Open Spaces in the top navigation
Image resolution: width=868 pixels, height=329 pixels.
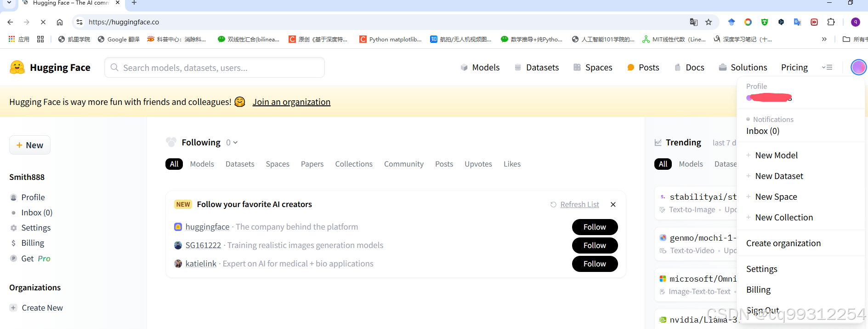pos(593,67)
